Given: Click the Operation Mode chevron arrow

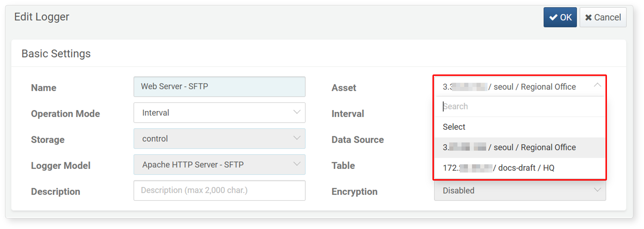Looking at the screenshot, I should click(x=297, y=112).
